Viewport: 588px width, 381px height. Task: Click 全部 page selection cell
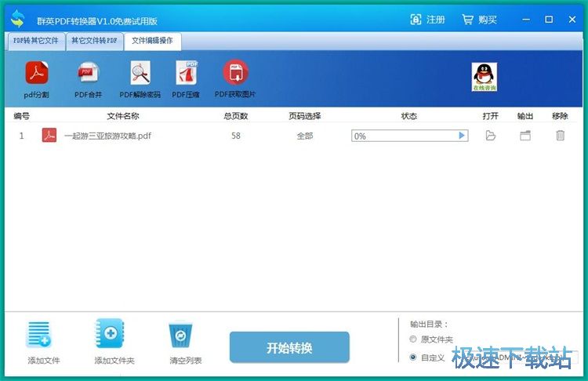305,136
